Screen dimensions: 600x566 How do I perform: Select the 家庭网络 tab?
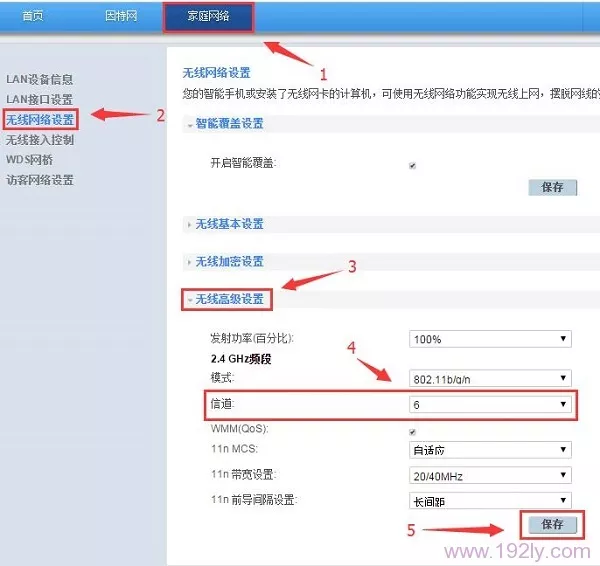[x=208, y=17]
